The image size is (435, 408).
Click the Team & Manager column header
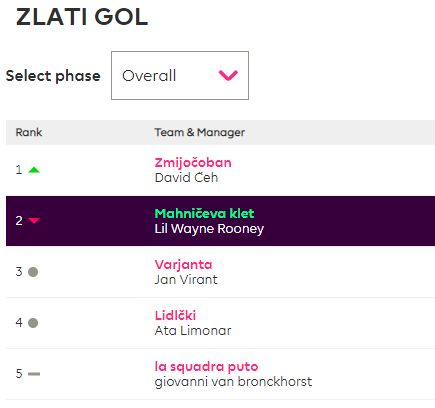(200, 132)
